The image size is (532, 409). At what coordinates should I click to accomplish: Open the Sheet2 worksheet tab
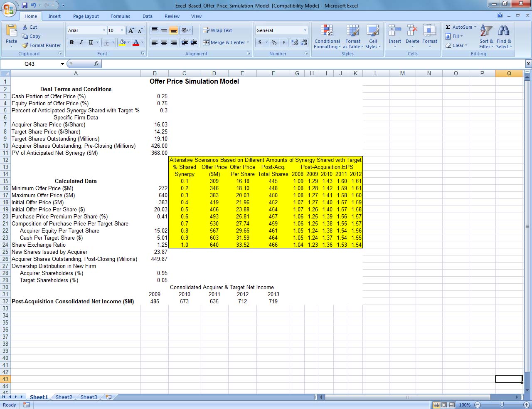coord(64,397)
